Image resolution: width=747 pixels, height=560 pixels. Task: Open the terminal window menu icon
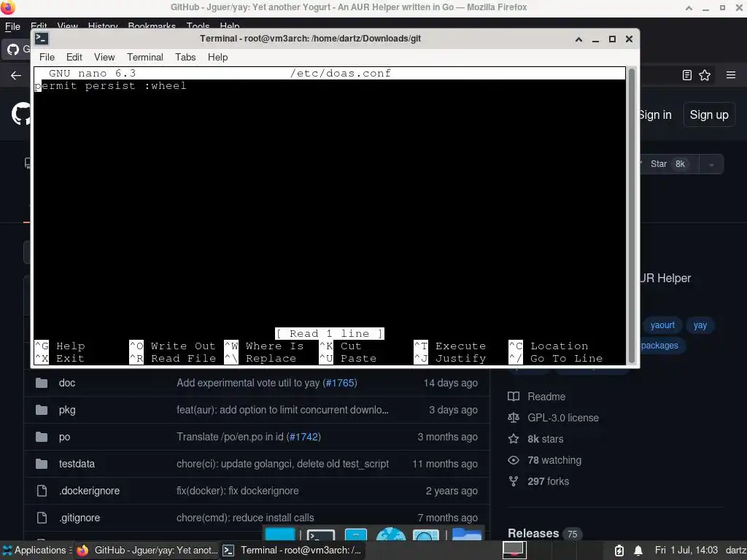(x=42, y=39)
